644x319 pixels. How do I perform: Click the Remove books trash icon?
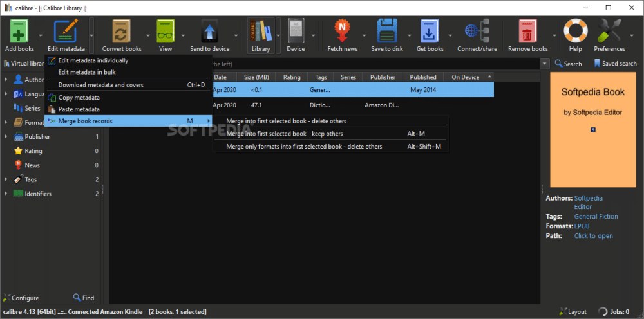(528, 31)
